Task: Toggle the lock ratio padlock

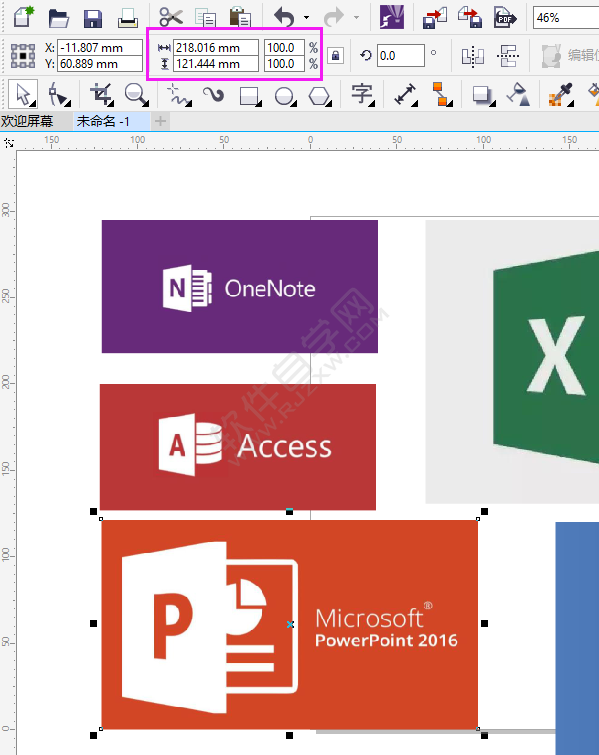Action: pyautogui.click(x=336, y=56)
